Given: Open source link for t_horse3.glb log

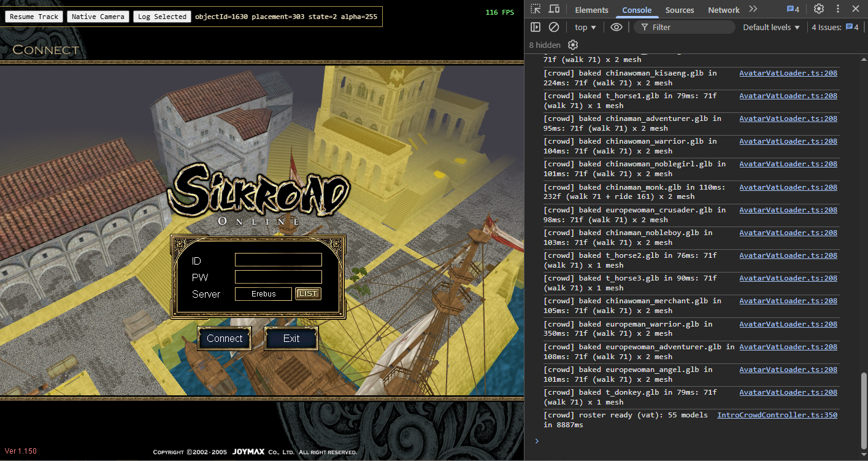Looking at the screenshot, I should pyautogui.click(x=788, y=278).
